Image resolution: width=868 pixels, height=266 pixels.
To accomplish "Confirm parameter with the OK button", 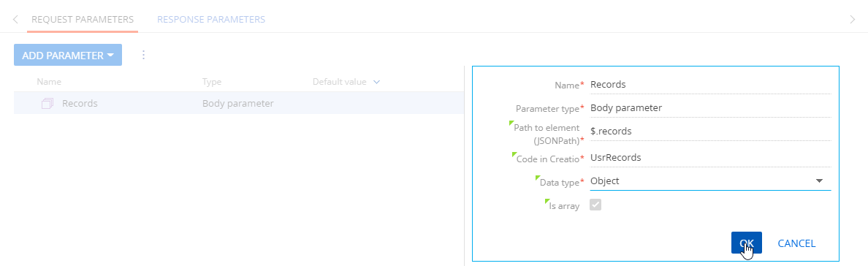I will pyautogui.click(x=746, y=243).
